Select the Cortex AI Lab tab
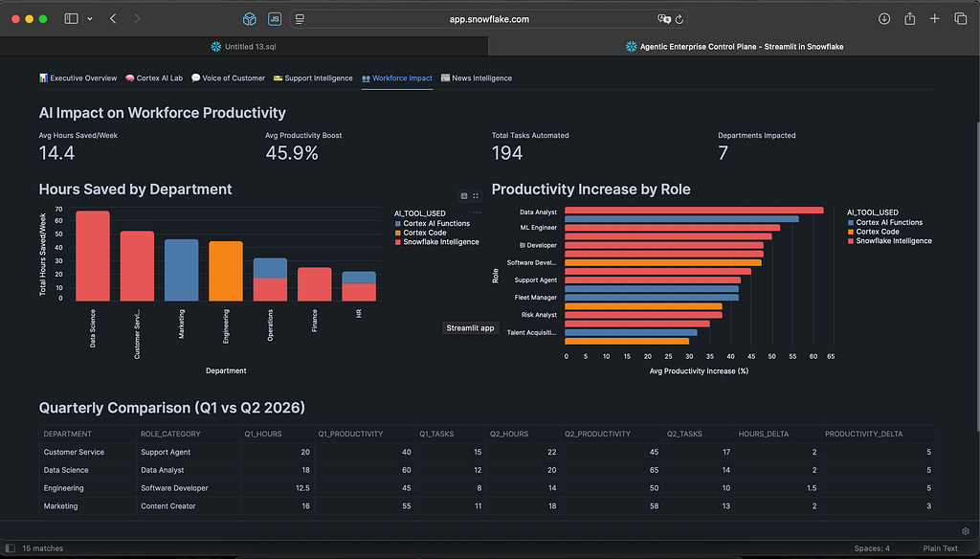 click(154, 78)
